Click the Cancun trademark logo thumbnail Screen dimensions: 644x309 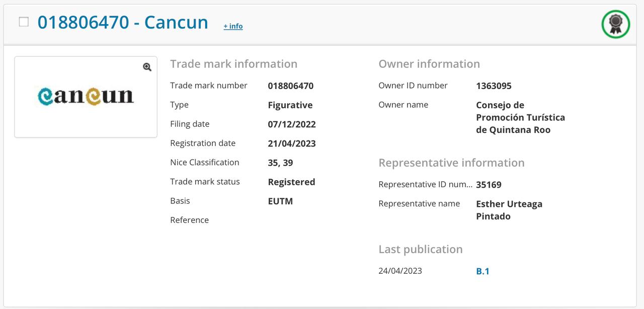86,96
